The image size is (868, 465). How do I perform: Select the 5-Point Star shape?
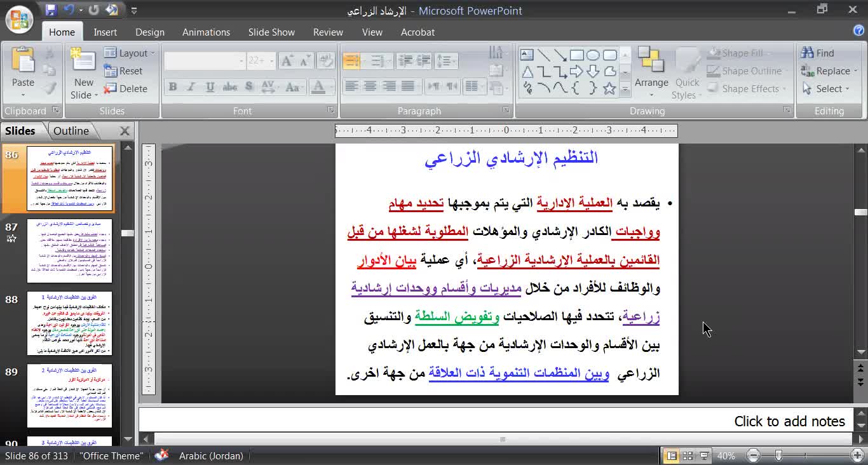(x=610, y=88)
